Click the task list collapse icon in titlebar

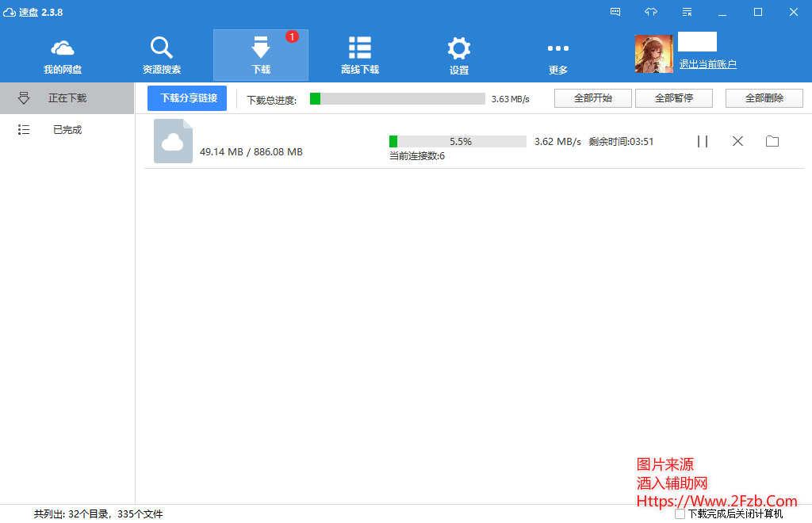687,12
